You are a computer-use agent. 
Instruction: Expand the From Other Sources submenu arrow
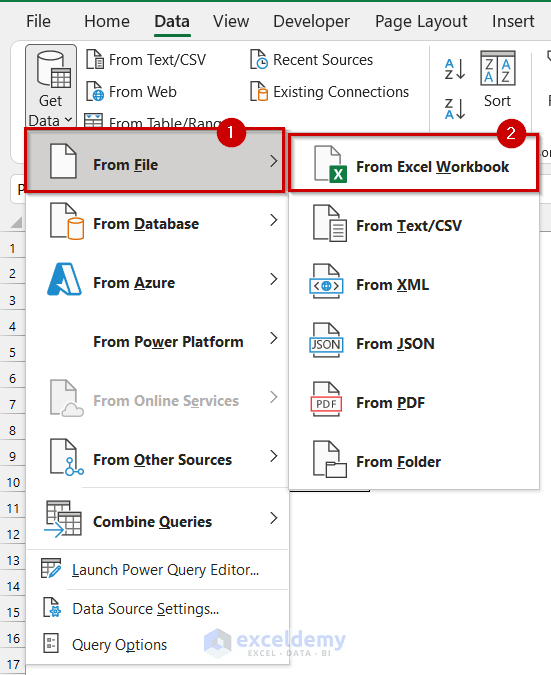(273, 456)
